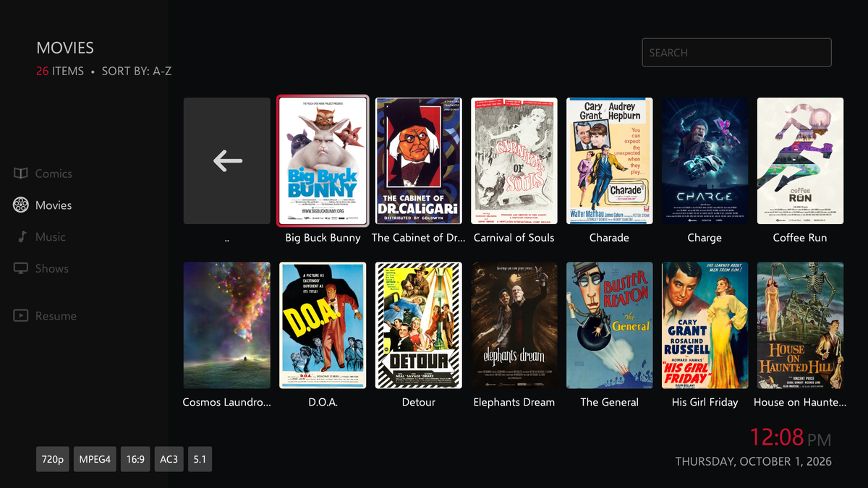
Task: Open the Cosmos Laundromat poster
Action: 227,325
